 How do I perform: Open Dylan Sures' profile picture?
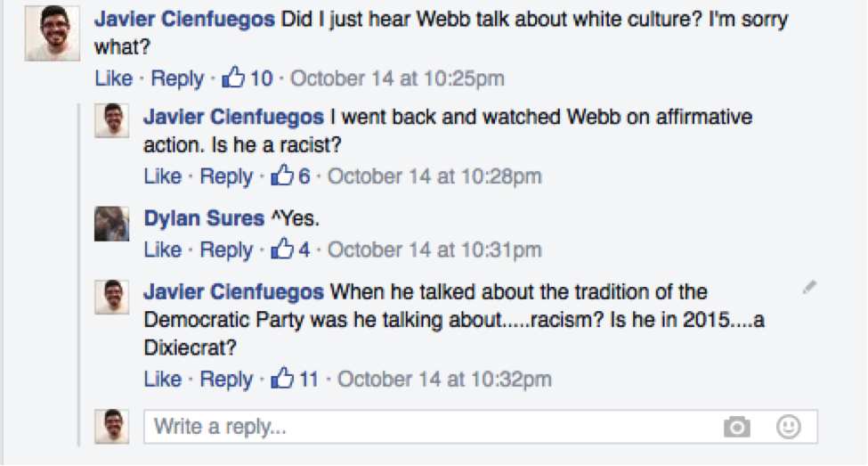[x=112, y=224]
